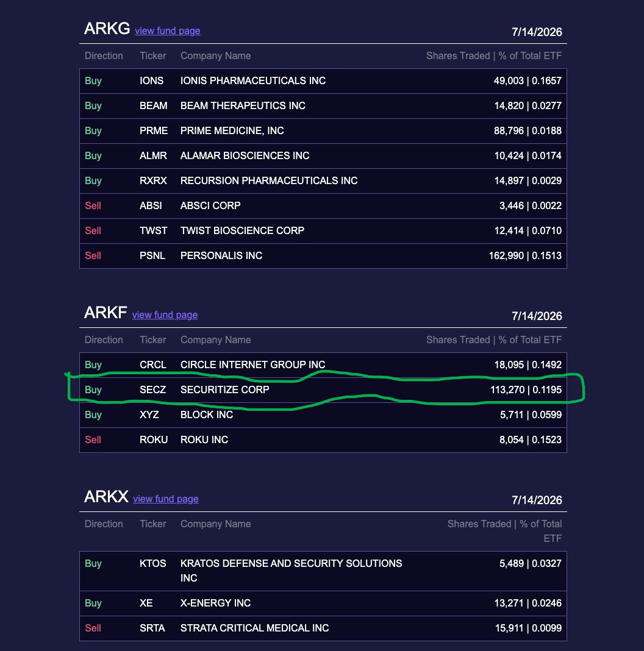Click TWIST BIOSCIENCE CORP company name
The height and width of the screenshot is (651, 644).
pos(243,230)
